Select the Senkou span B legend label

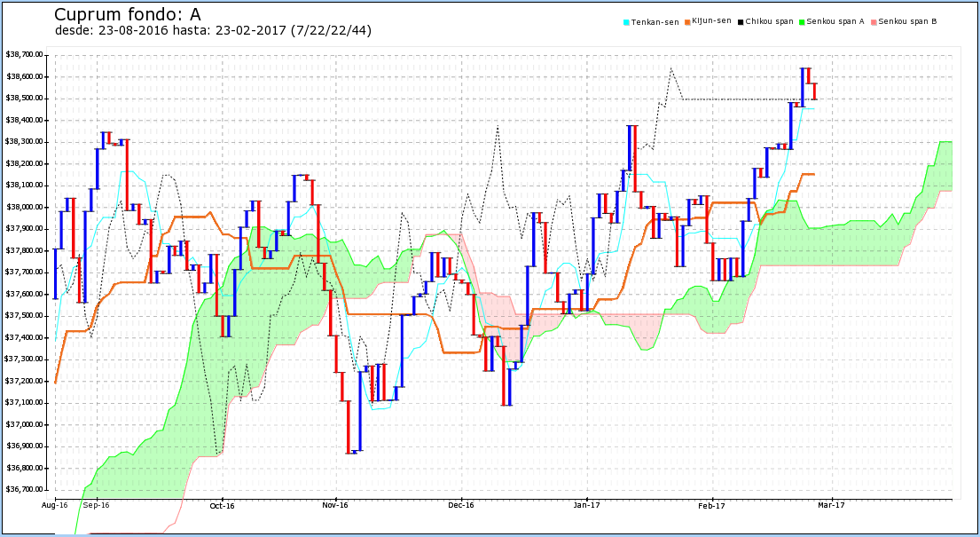pyautogui.click(x=907, y=21)
